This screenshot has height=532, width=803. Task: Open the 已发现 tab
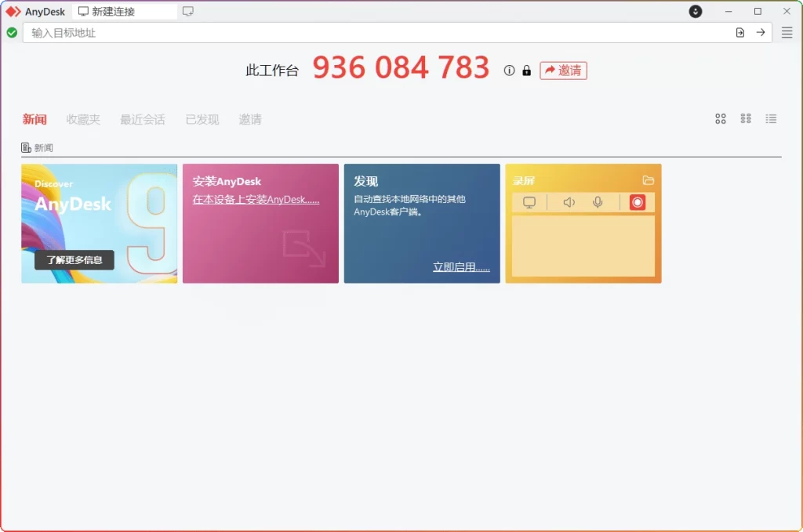point(202,119)
